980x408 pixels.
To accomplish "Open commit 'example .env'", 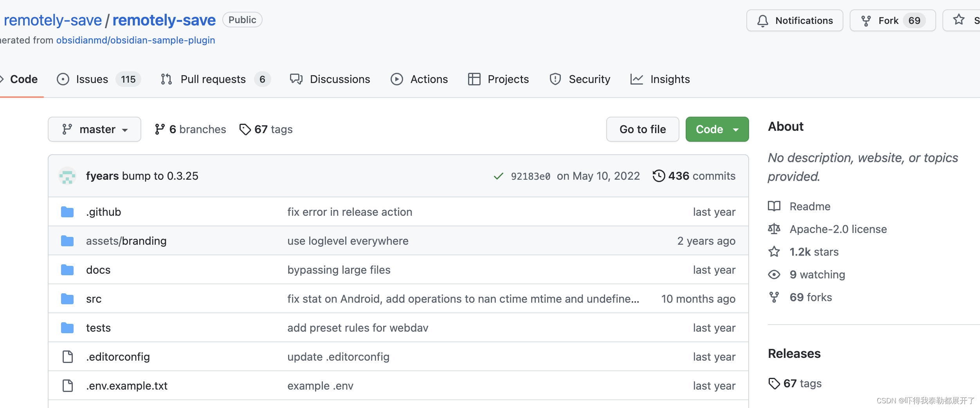I will pyautogui.click(x=320, y=386).
